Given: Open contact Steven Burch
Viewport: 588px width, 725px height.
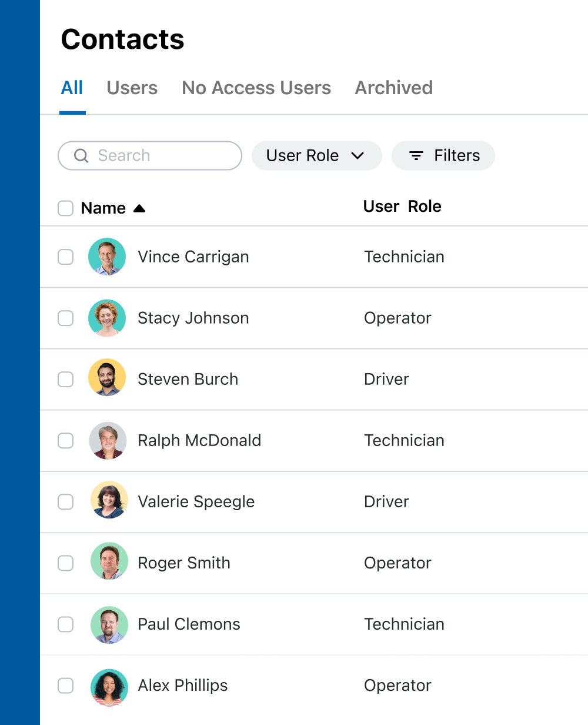Looking at the screenshot, I should point(188,379).
